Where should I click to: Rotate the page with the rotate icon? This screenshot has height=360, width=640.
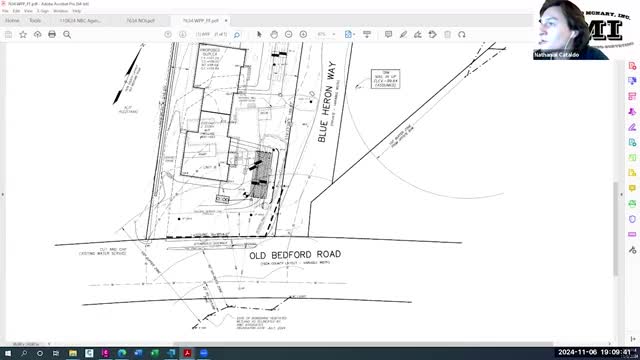[x=462, y=35]
